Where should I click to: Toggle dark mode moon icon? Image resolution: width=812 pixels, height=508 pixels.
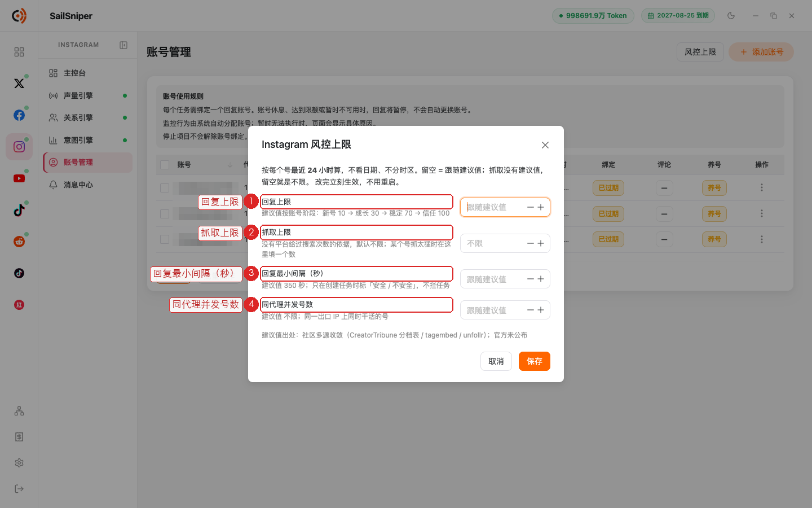731,16
